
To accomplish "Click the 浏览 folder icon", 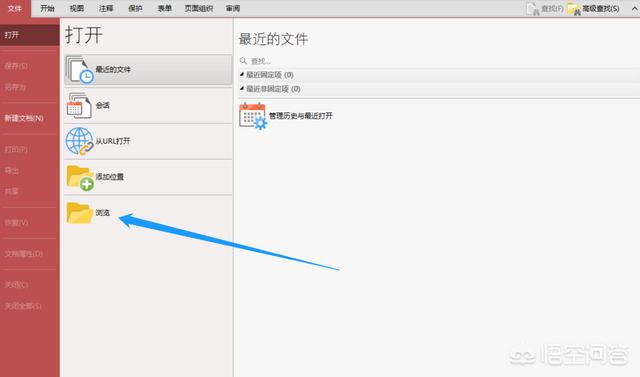I will (x=80, y=213).
